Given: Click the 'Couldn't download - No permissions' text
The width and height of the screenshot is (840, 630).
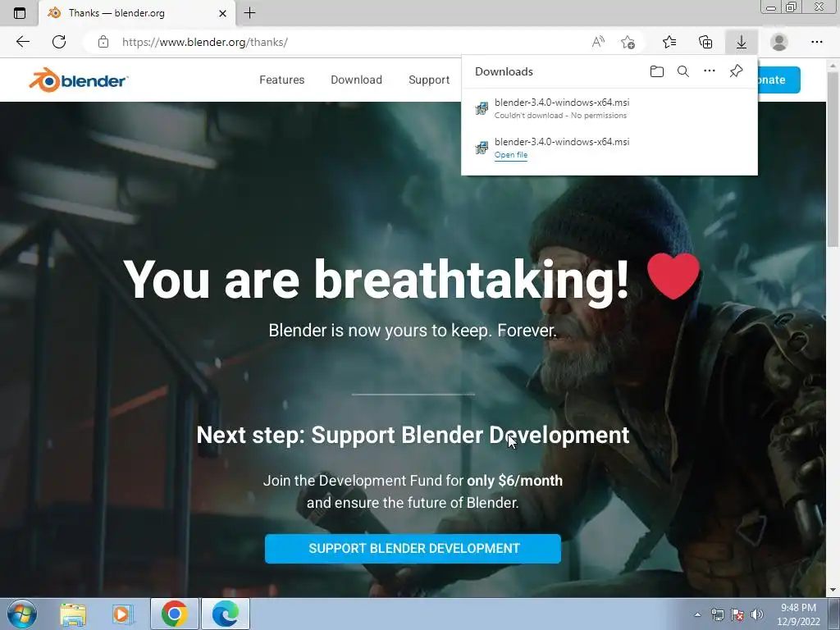Looking at the screenshot, I should click(560, 116).
